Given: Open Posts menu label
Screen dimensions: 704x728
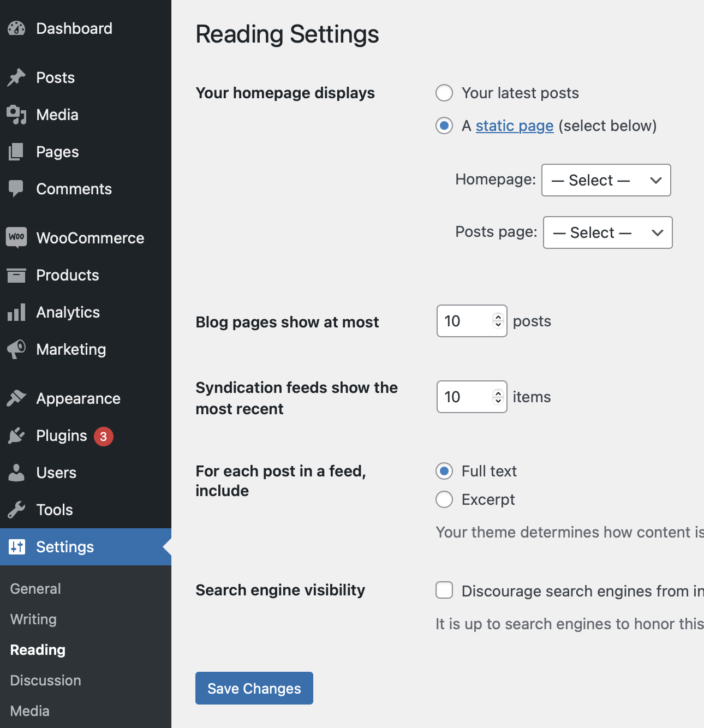Looking at the screenshot, I should pos(56,77).
